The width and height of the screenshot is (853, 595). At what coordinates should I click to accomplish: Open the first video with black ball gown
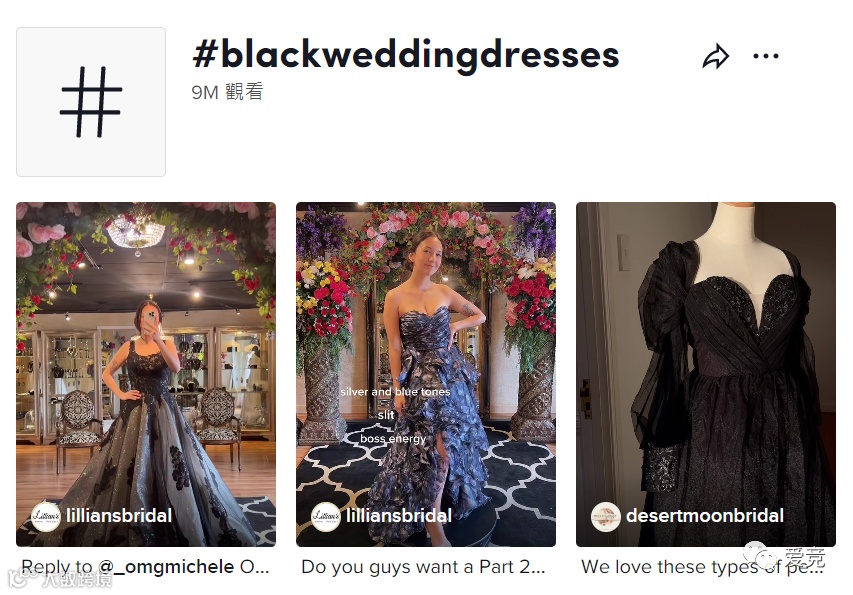click(x=146, y=374)
